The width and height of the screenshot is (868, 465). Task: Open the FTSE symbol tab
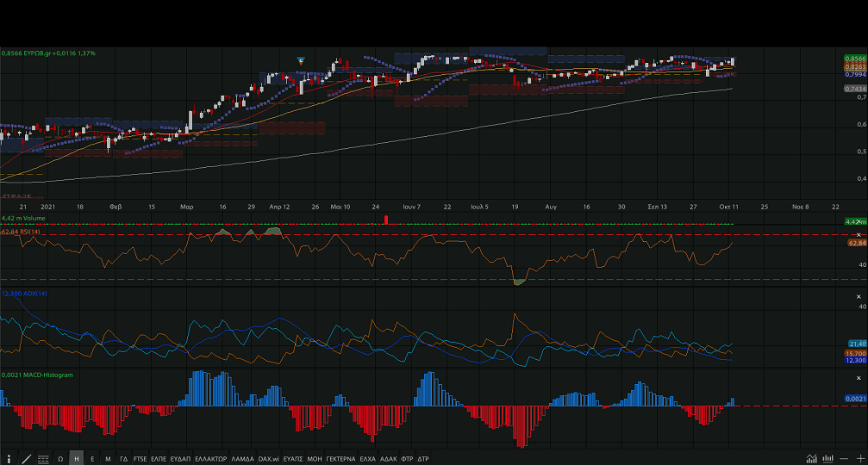[x=140, y=459]
